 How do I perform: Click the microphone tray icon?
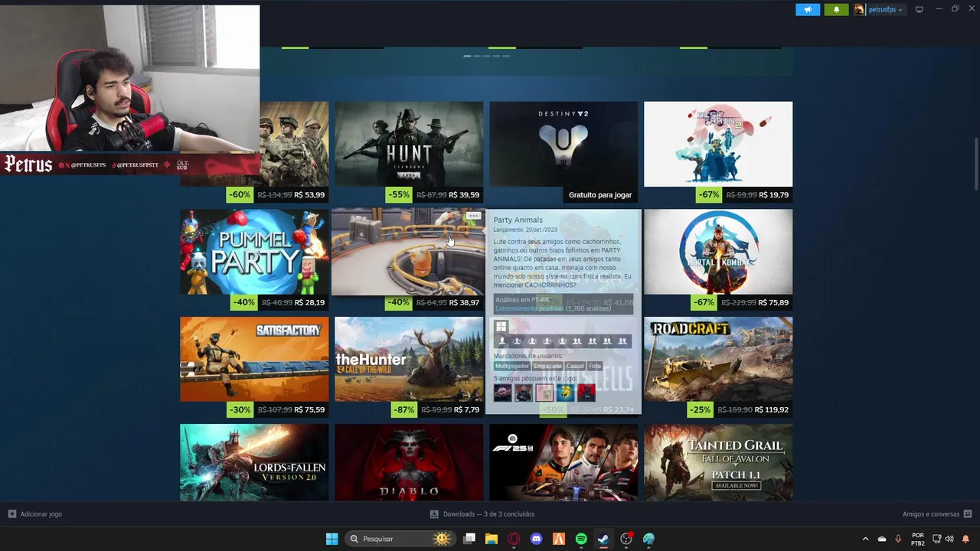[x=898, y=539]
